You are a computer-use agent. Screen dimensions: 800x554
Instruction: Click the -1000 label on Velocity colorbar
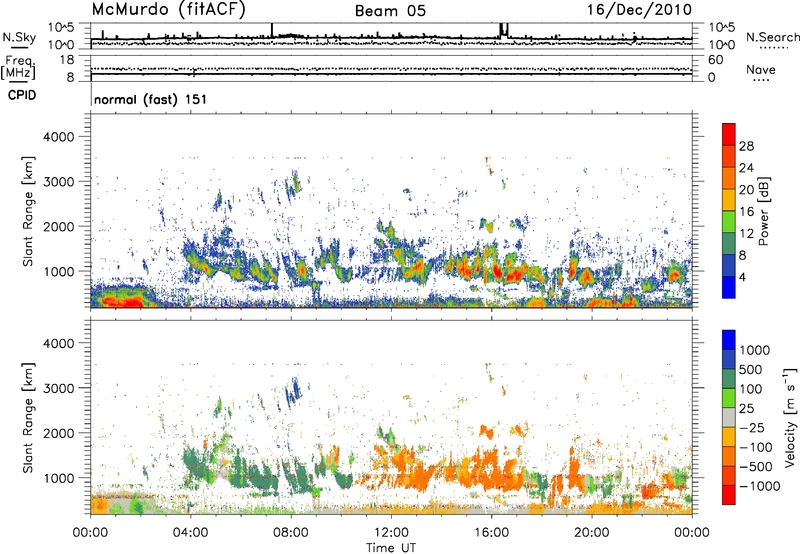coord(760,486)
